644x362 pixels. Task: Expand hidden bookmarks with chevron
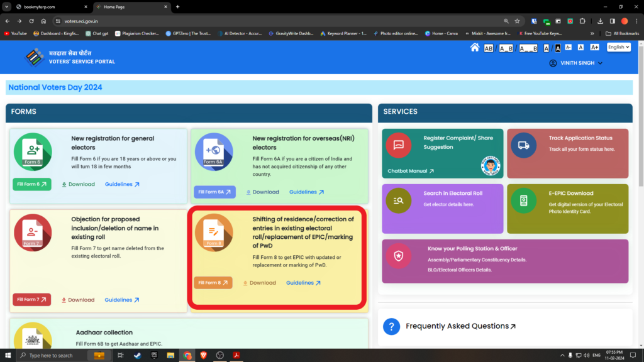[592, 34]
